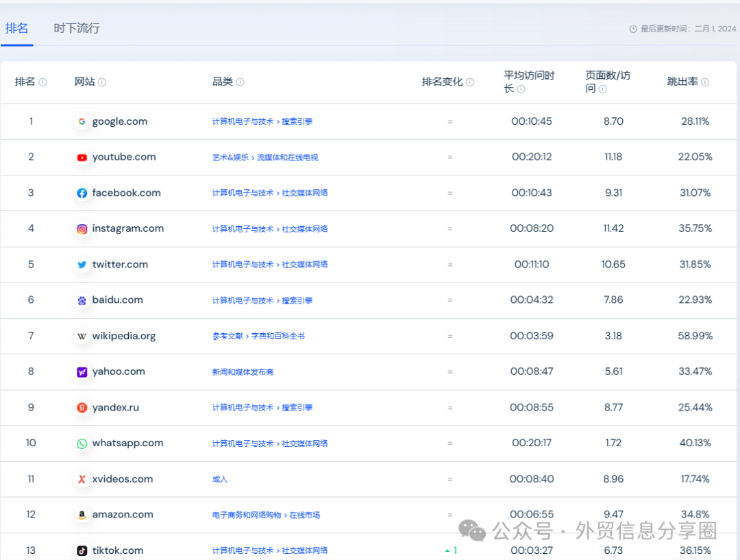Viewport: 740px width, 560px height.
Task: Open whatsapp.com site link
Action: (128, 443)
